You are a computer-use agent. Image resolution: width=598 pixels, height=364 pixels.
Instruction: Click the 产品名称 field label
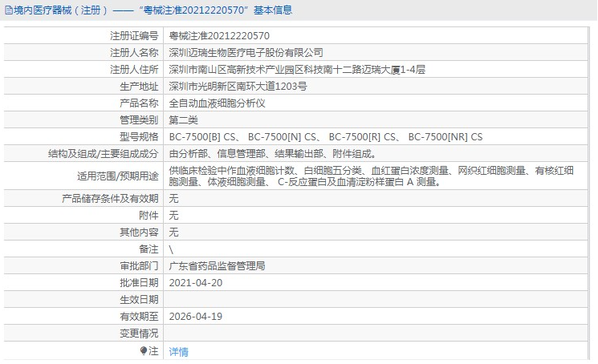pyautogui.click(x=139, y=103)
